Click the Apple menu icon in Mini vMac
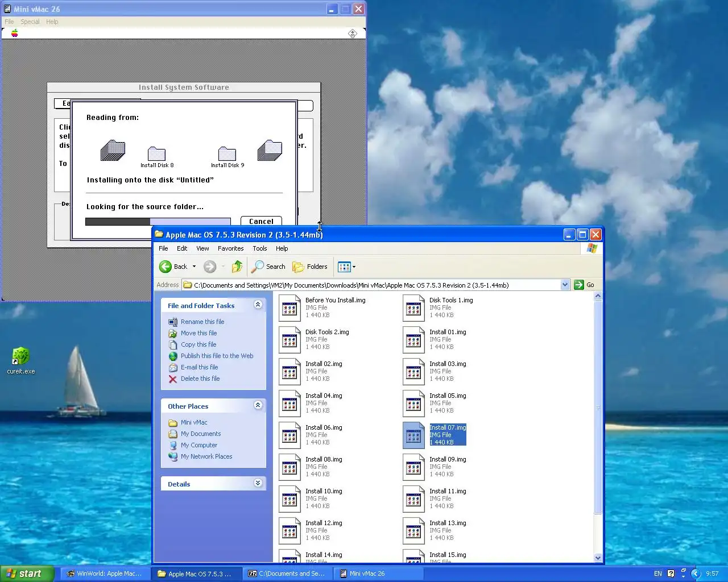 (x=15, y=33)
